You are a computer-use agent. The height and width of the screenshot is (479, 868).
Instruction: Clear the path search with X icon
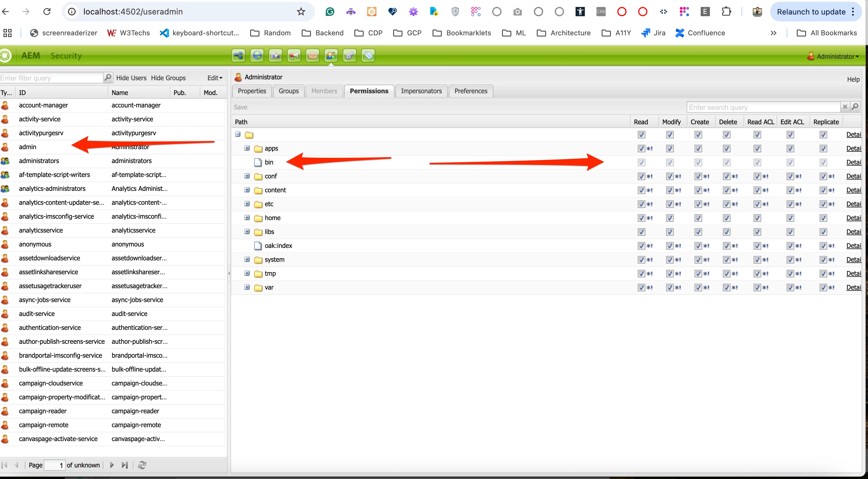click(x=845, y=107)
